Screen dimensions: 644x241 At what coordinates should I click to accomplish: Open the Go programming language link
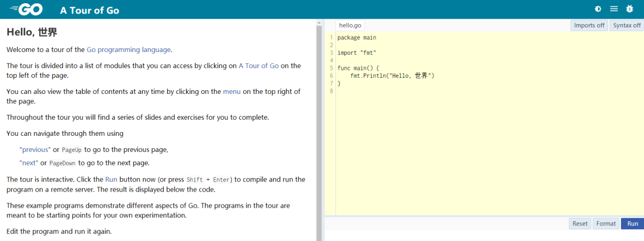(128, 49)
